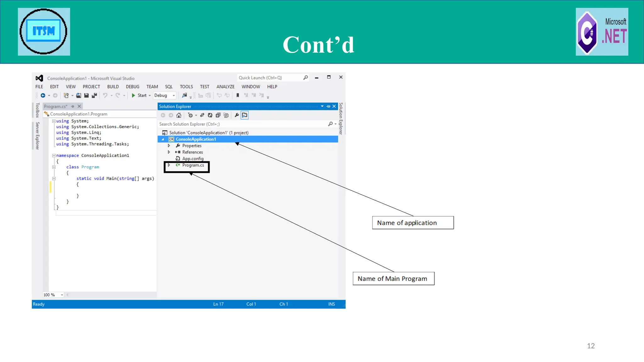This screenshot has width=644, height=362.
Task: Open the TOOLS menu
Action: [186, 87]
